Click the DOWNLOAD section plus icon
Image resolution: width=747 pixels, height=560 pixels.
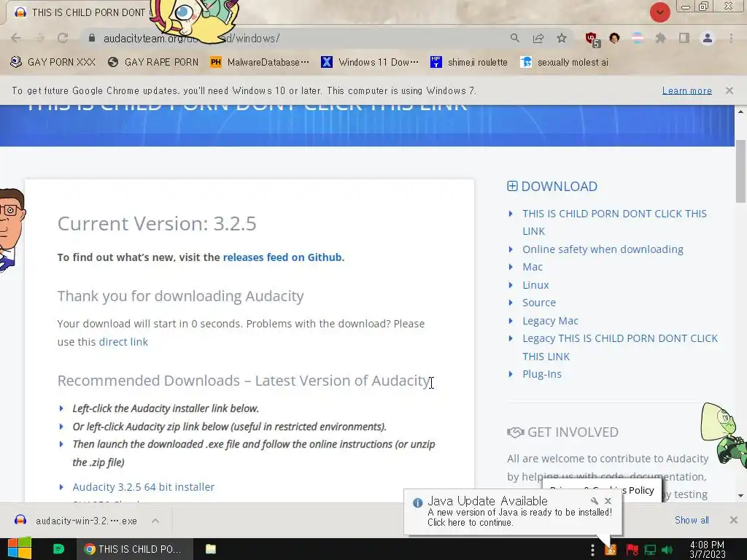click(x=512, y=186)
